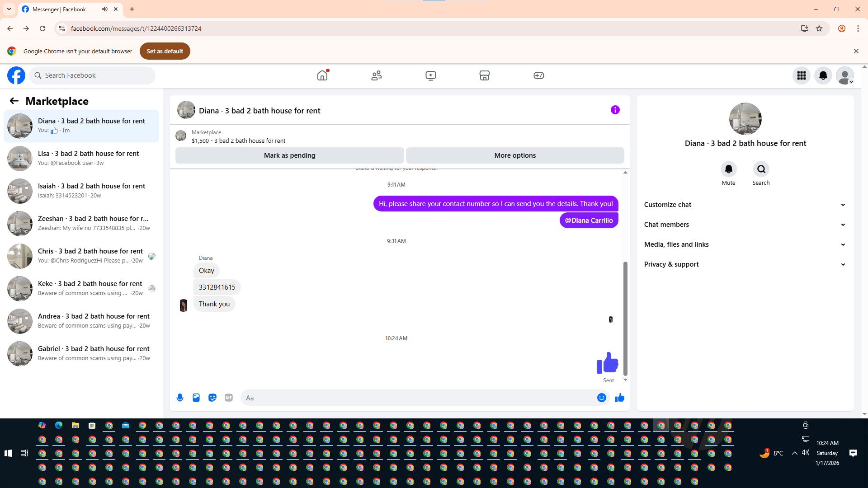
Task: Expand the Chat members section
Action: point(745,225)
